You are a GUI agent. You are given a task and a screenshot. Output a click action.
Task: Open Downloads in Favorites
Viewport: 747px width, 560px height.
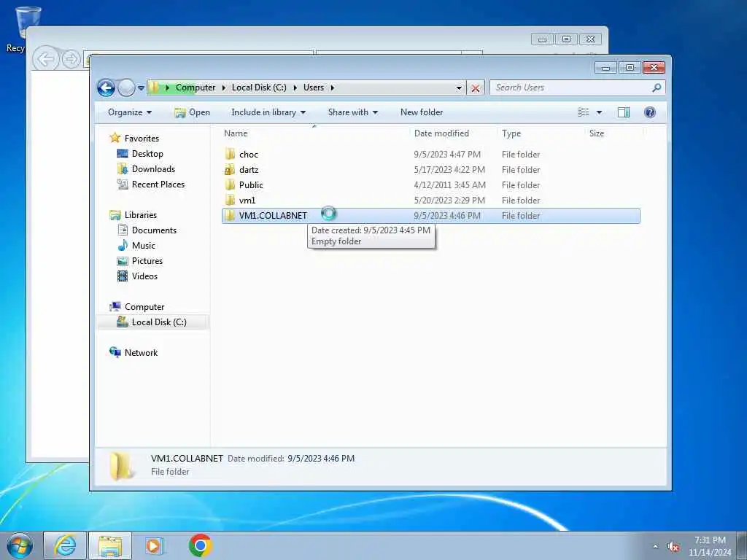click(146, 169)
